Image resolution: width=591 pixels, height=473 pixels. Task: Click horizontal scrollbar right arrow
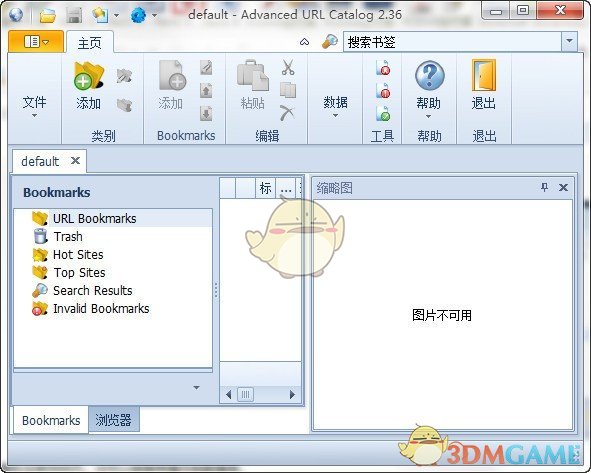292,395
